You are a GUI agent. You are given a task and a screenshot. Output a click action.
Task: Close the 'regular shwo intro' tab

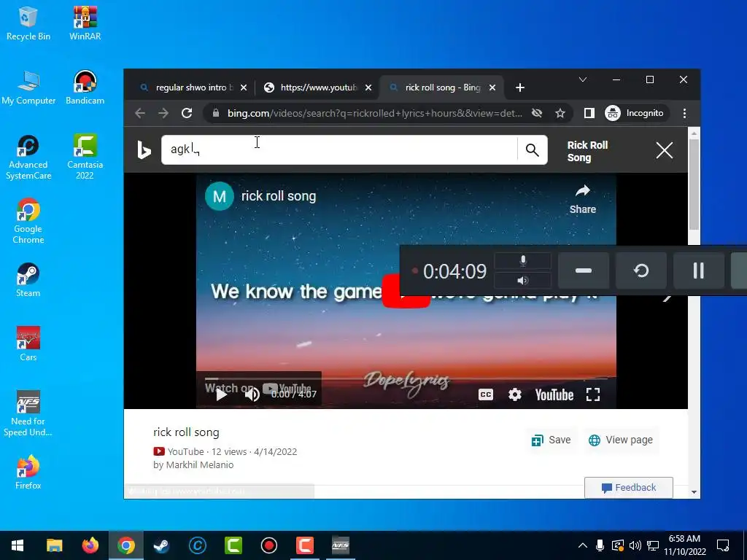(x=244, y=87)
